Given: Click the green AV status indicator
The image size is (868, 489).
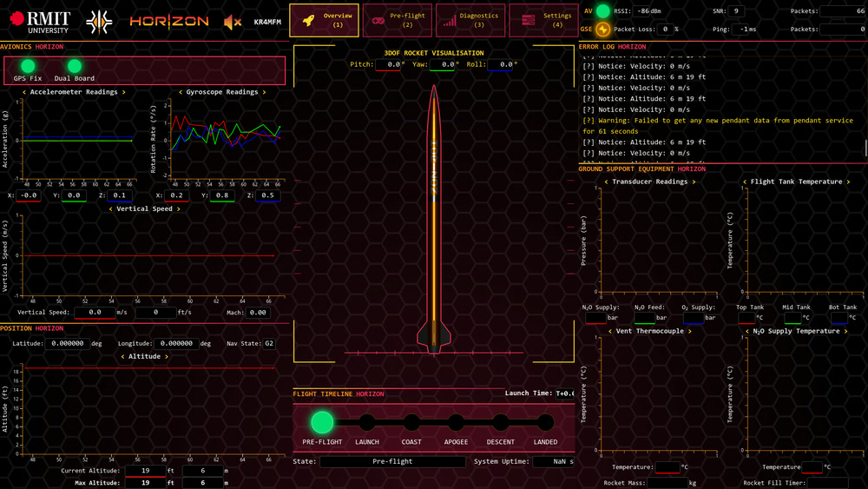Looking at the screenshot, I should [603, 10].
